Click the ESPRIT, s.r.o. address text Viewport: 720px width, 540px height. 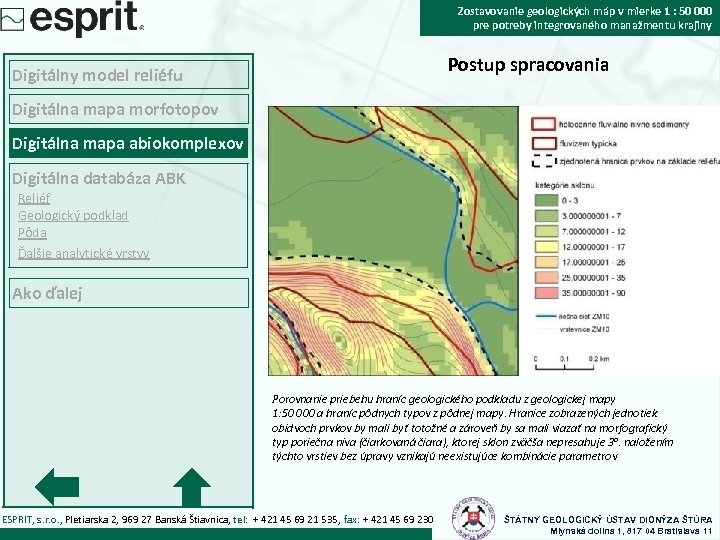(x=116, y=519)
